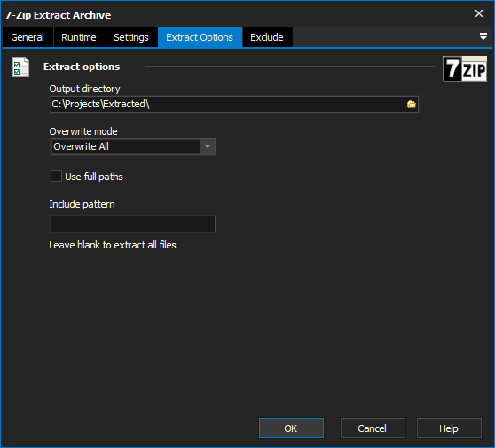Click the 'Extract options' section heading
This screenshot has height=448, width=495.
point(82,67)
